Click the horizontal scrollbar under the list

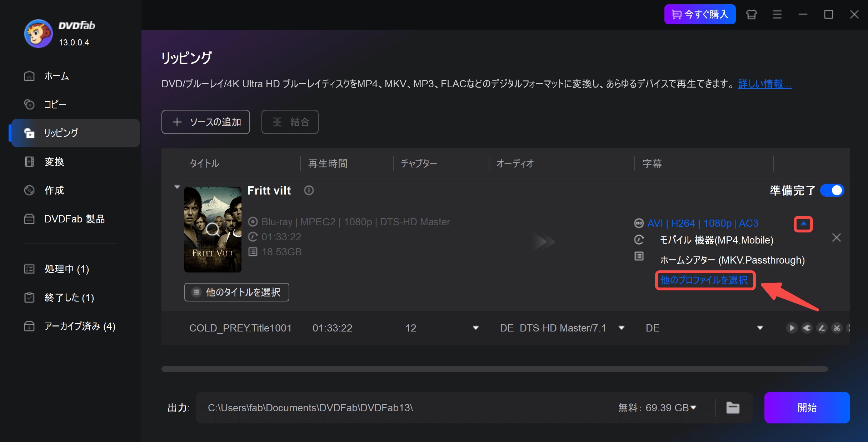(x=494, y=369)
